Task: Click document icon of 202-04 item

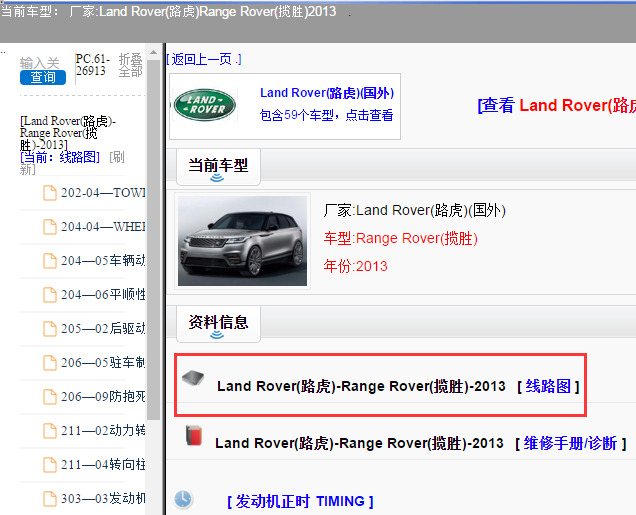Action: (x=50, y=193)
